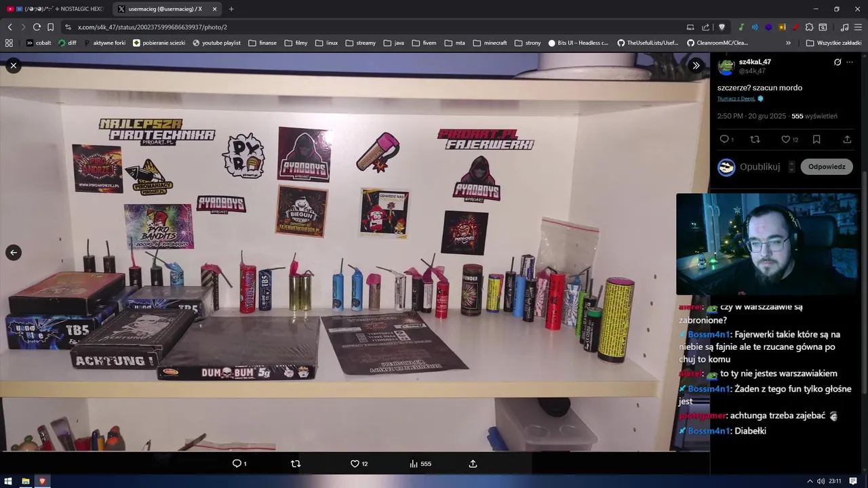
Task: Expand the finanse bookmark folder
Action: (x=262, y=43)
